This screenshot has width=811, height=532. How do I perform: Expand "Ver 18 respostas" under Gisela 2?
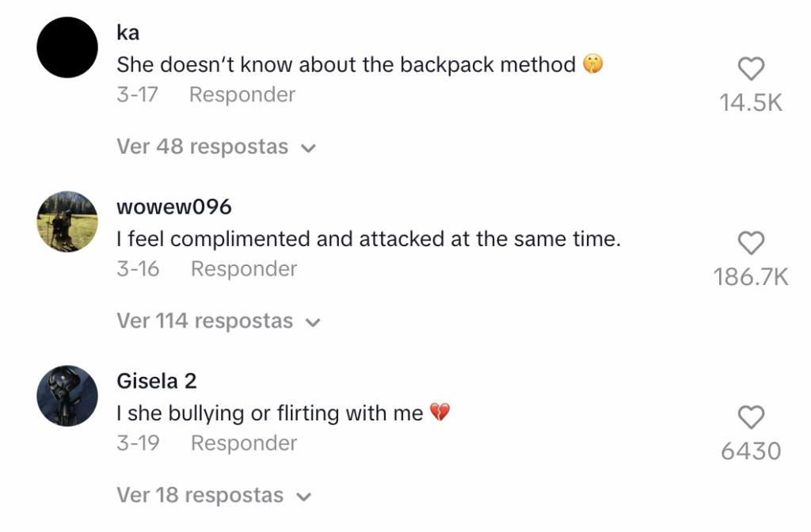tap(214, 496)
